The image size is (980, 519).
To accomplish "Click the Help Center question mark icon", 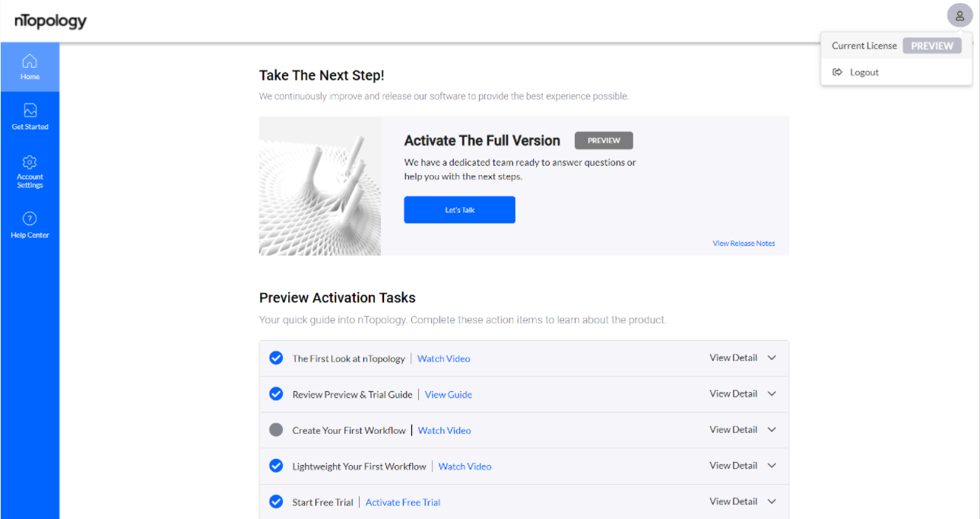I will click(30, 218).
